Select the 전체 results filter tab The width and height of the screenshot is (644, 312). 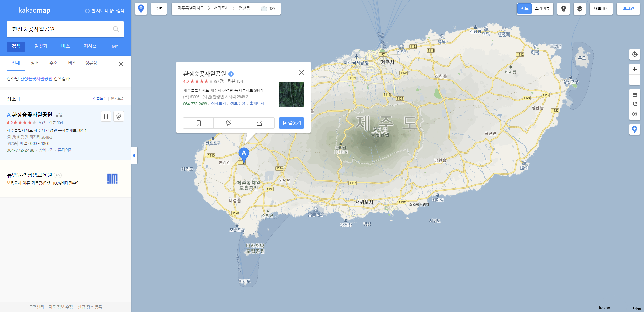[16, 63]
